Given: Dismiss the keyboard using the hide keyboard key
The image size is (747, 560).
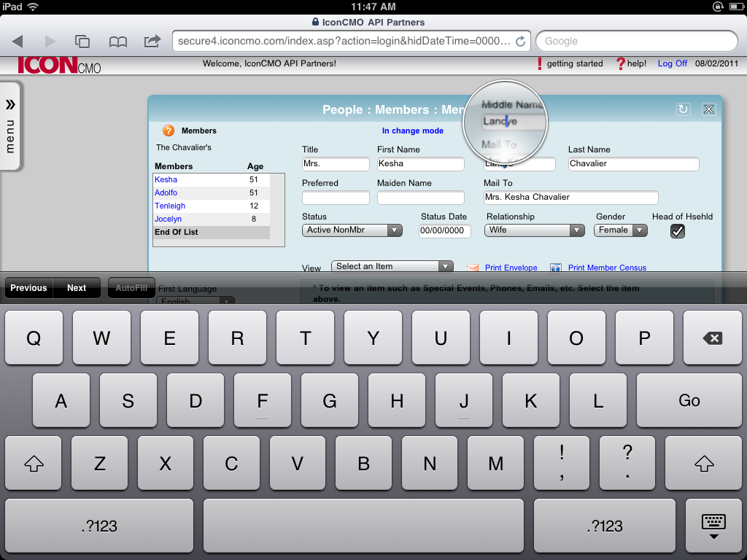Looking at the screenshot, I should [713, 525].
